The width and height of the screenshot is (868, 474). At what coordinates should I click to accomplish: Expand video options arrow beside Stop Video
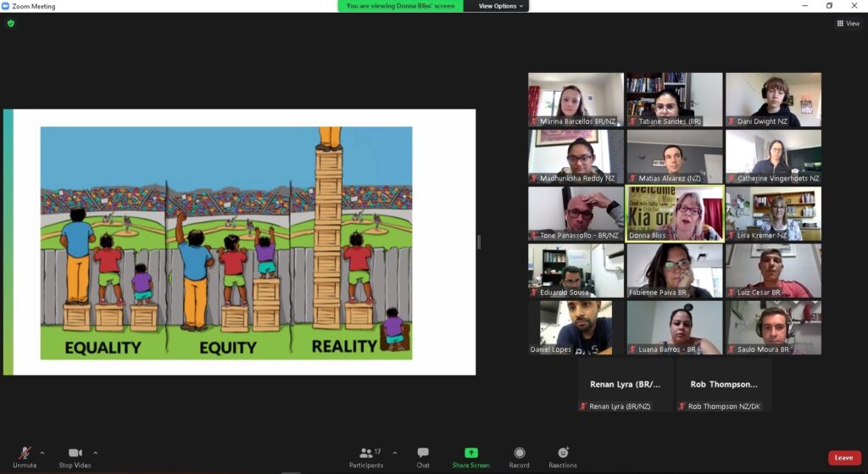click(x=95, y=452)
